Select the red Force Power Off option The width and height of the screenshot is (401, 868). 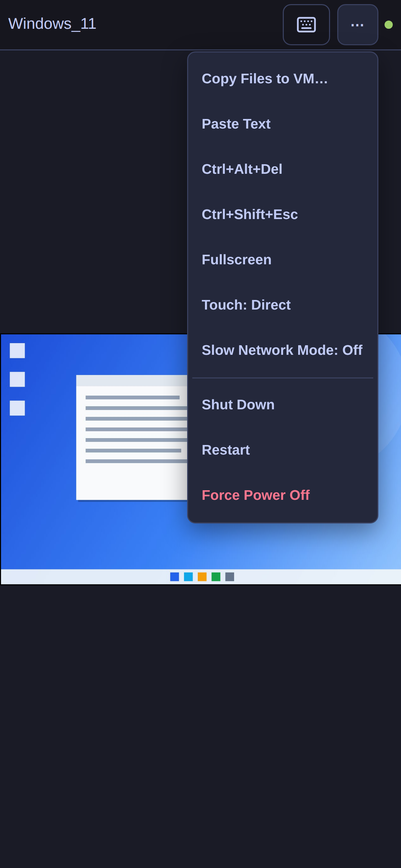pos(283,495)
